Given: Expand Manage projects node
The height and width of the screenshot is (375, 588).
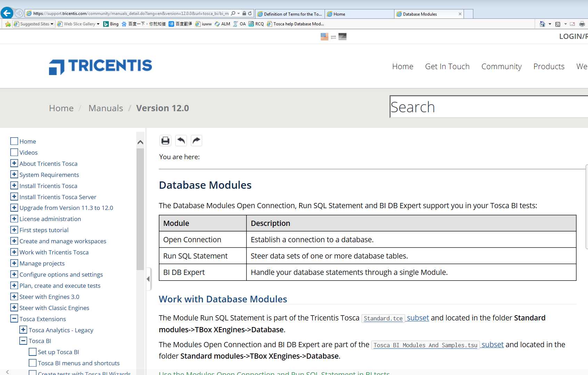Looking at the screenshot, I should coord(14,263).
